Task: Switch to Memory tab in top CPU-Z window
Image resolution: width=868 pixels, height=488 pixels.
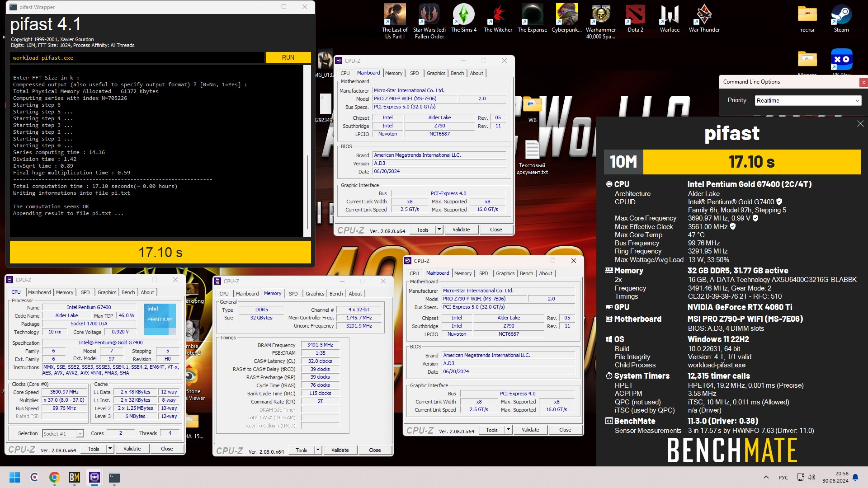Action: pos(393,73)
